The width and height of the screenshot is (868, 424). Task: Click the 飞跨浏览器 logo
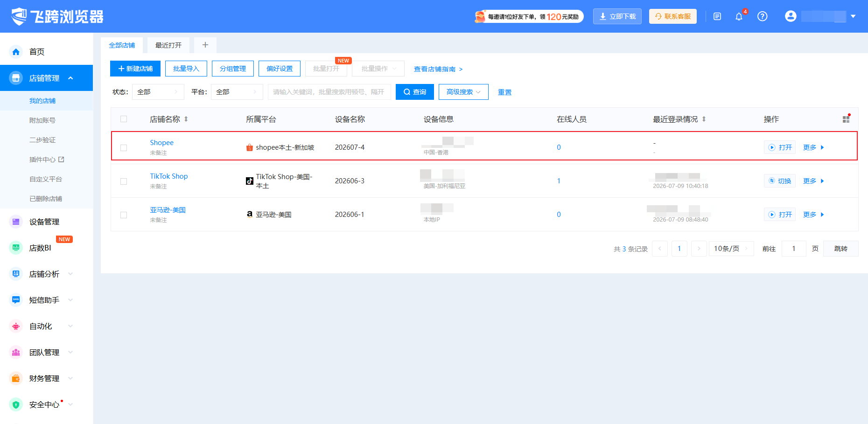(57, 16)
